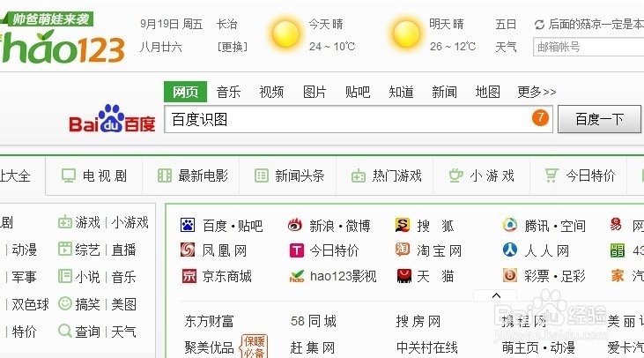The image size is (644, 358).
Task: Click the lottery icon beside 彩票·足彩
Action: click(x=510, y=275)
